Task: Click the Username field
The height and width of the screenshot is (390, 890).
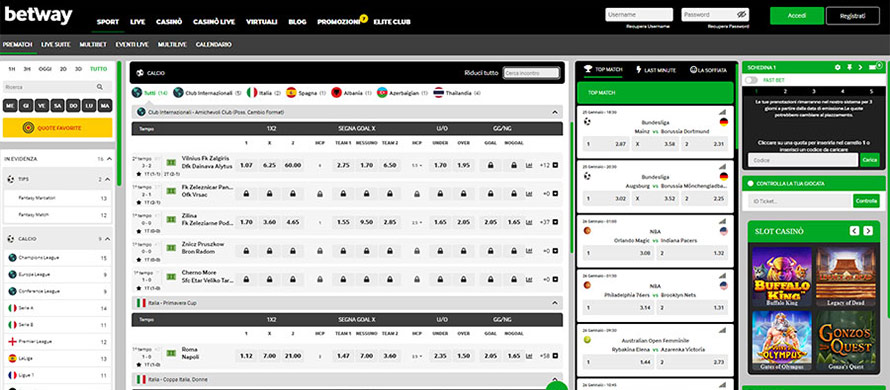Action: point(639,15)
